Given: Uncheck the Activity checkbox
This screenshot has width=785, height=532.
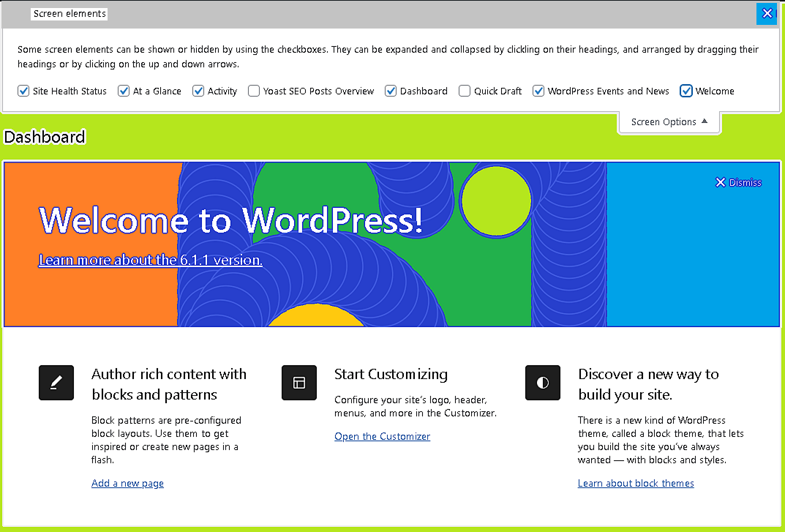Looking at the screenshot, I should 198,91.
